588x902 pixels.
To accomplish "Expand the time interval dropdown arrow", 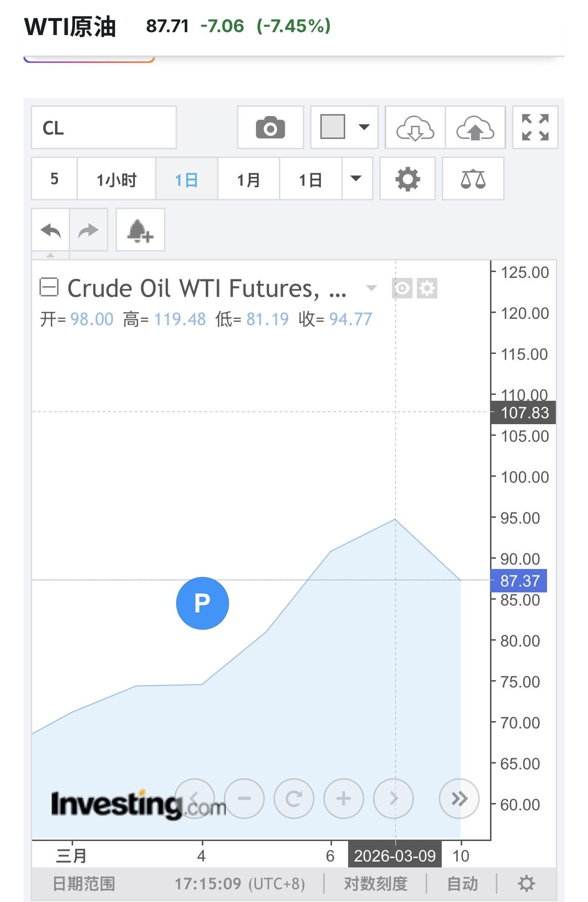I will tap(356, 178).
